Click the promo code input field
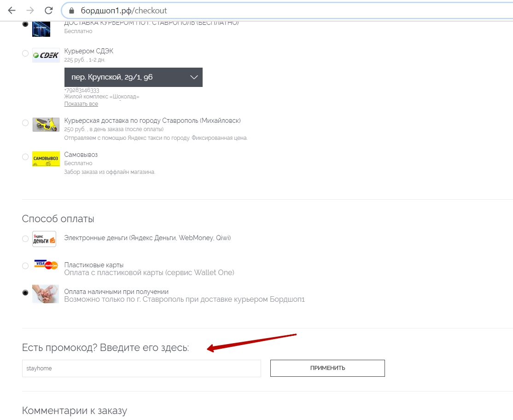513x420 pixels. pyautogui.click(x=141, y=368)
